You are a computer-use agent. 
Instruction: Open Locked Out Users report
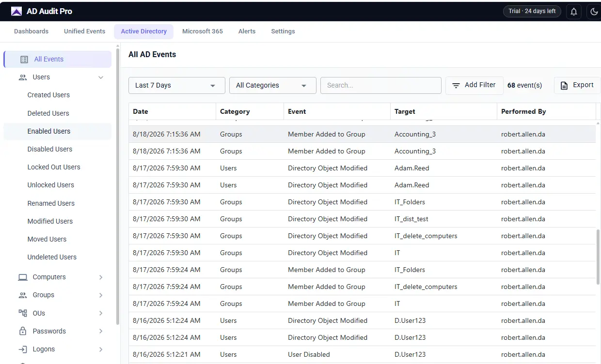click(x=54, y=167)
